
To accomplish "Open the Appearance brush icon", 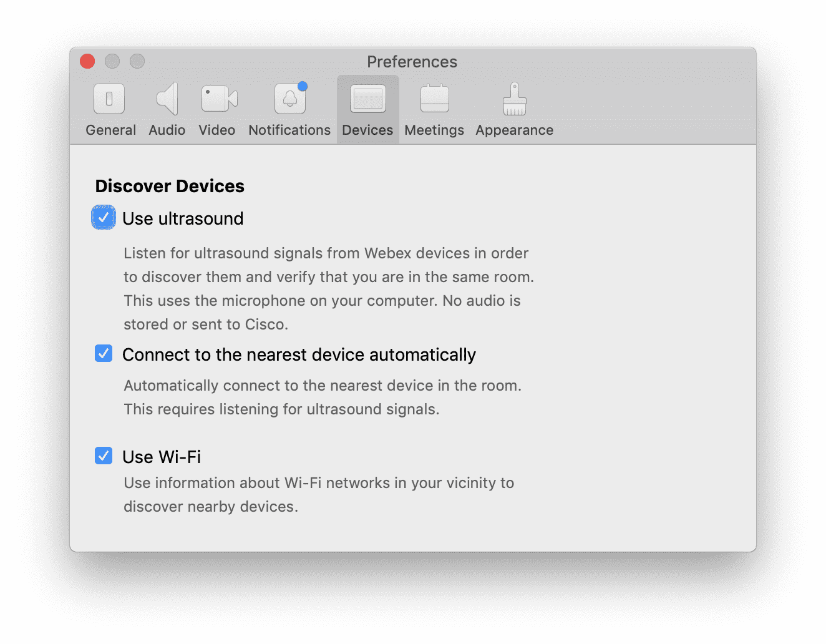I will click(x=515, y=99).
